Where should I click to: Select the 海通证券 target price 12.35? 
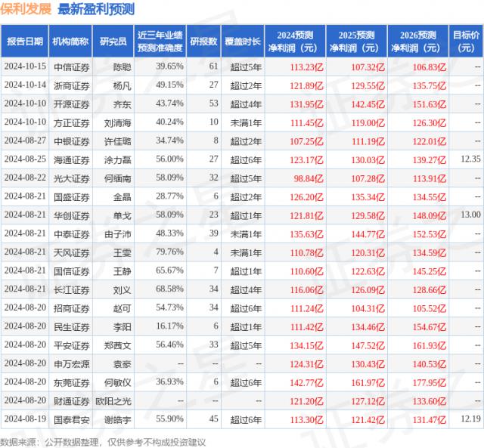(x=470, y=159)
